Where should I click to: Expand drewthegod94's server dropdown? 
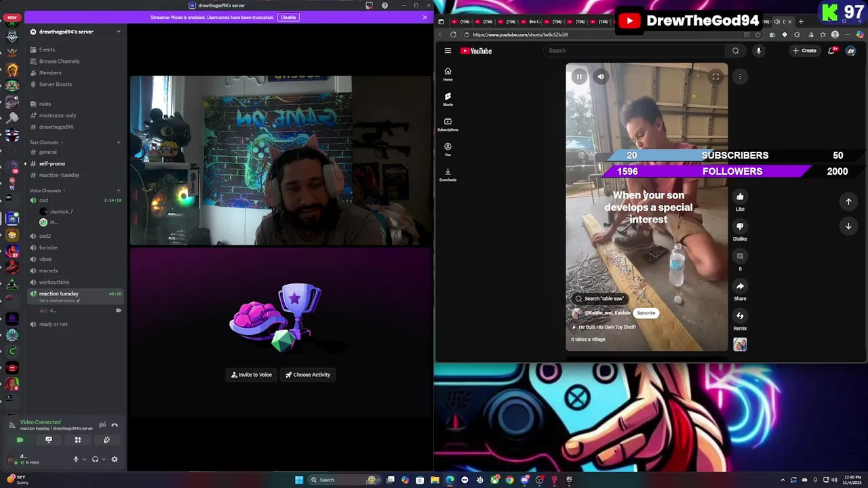pyautogui.click(x=119, y=32)
